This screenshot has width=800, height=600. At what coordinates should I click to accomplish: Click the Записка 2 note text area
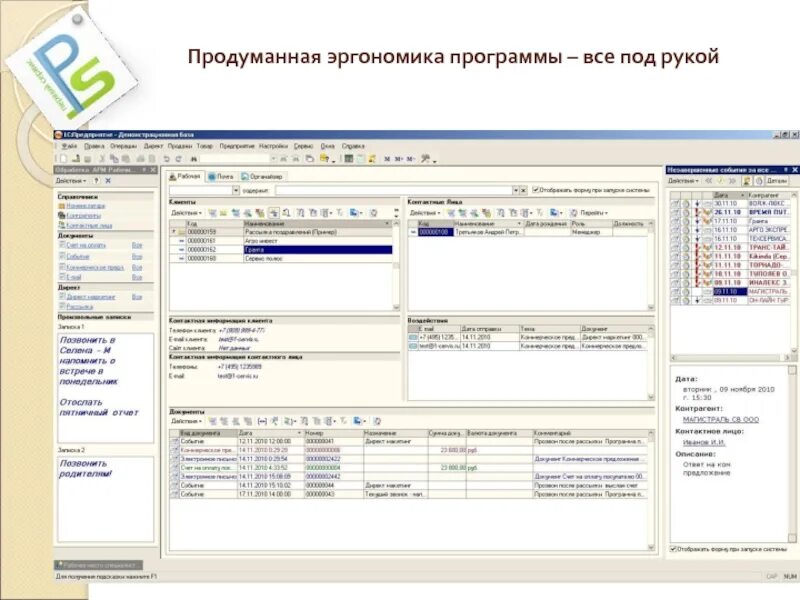(106, 499)
